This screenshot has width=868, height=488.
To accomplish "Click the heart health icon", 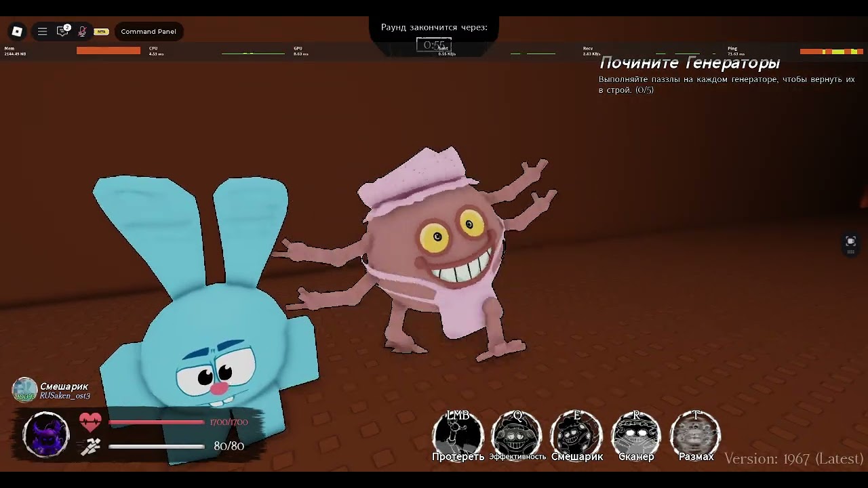I will (90, 422).
